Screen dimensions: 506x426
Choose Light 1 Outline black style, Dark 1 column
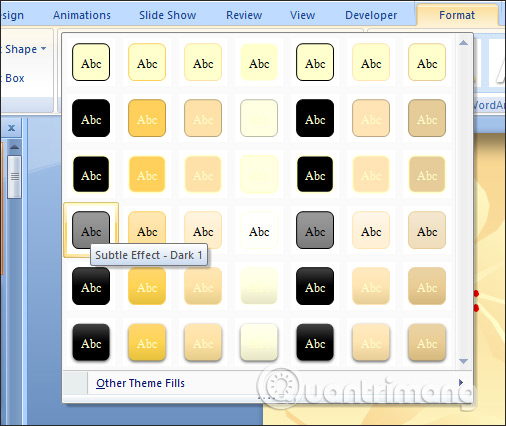91,174
